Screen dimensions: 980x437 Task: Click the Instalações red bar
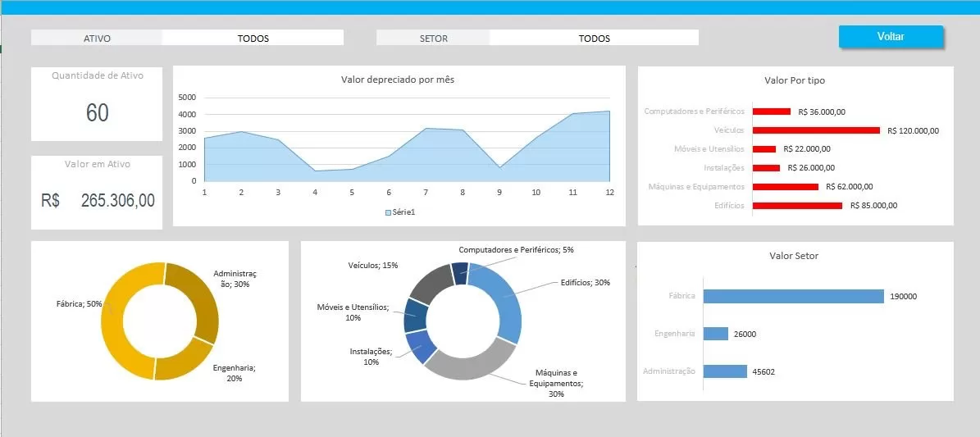click(x=766, y=167)
